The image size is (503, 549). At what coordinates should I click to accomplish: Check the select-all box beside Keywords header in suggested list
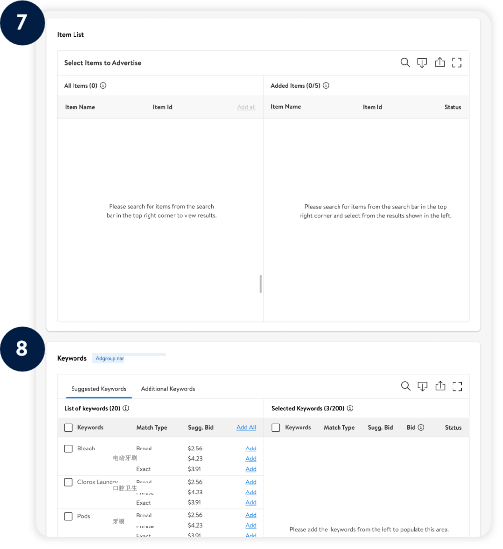68,427
